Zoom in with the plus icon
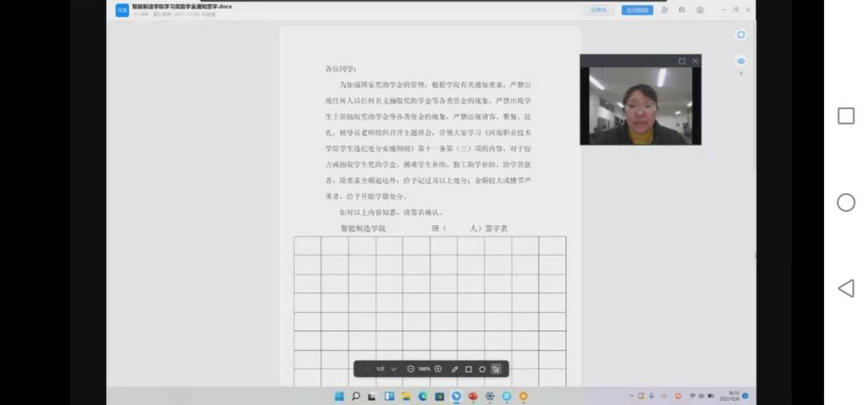This screenshot has height=405, width=868. 438,369
